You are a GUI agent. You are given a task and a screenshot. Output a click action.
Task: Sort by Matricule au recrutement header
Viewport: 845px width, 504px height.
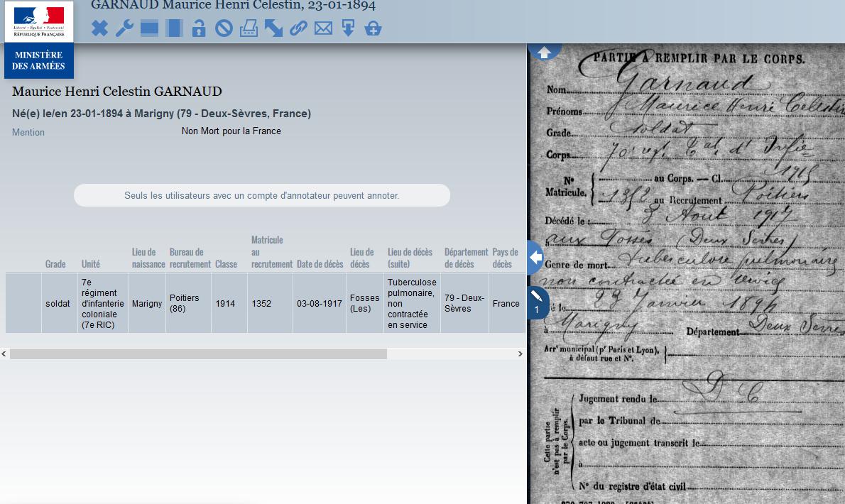point(271,252)
